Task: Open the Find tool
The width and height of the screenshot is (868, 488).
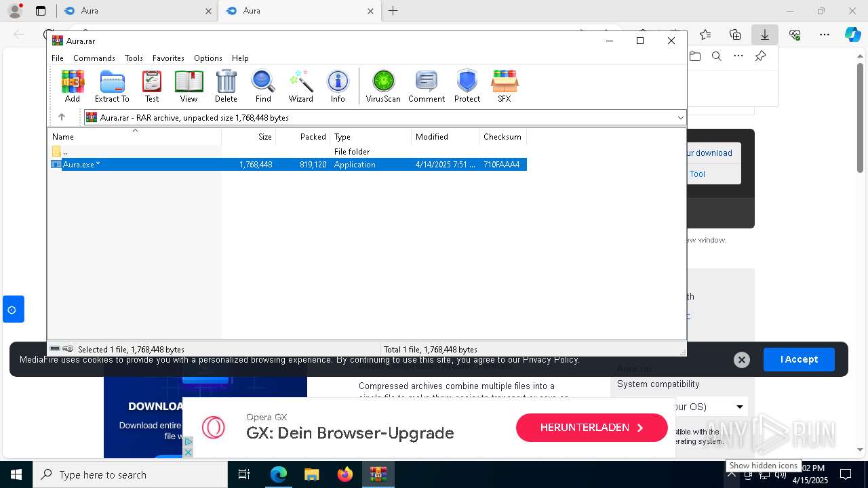Action: pyautogui.click(x=263, y=86)
